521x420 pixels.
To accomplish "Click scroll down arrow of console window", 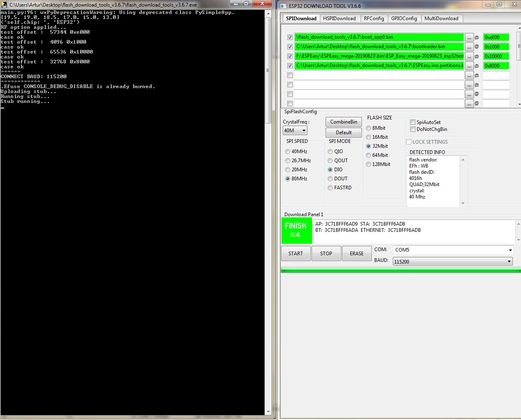I will coord(268,412).
